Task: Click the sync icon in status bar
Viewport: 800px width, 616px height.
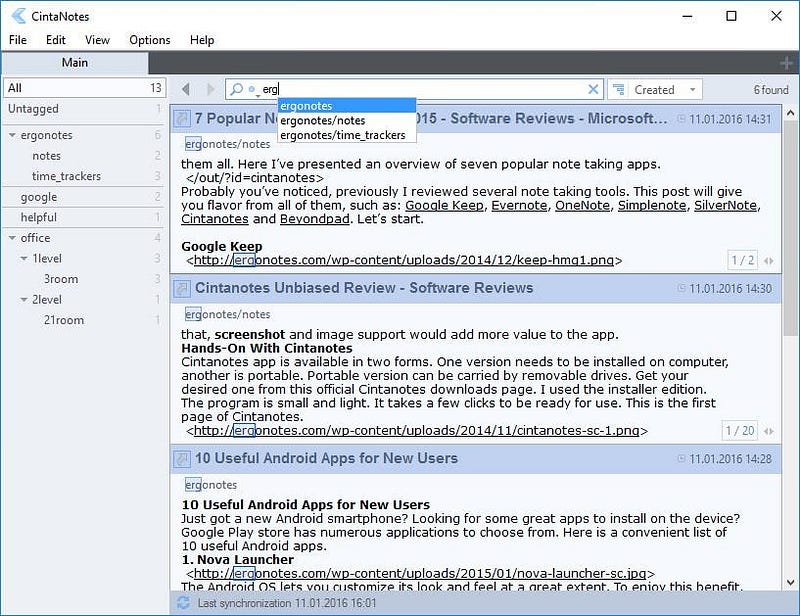Action: pos(183,603)
